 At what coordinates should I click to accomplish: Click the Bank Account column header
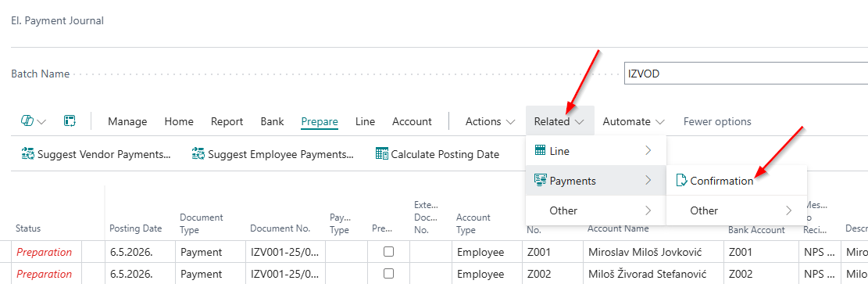pos(756,230)
